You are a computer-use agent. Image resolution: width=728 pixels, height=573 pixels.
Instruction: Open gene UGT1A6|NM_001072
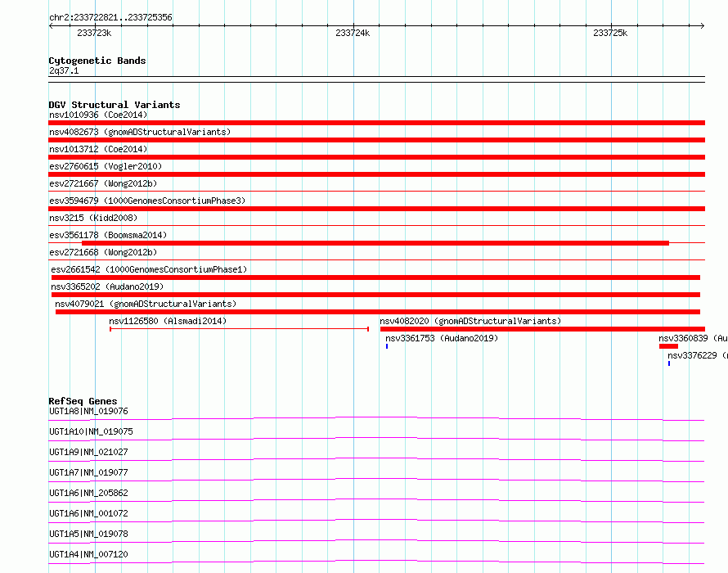tap(88, 513)
